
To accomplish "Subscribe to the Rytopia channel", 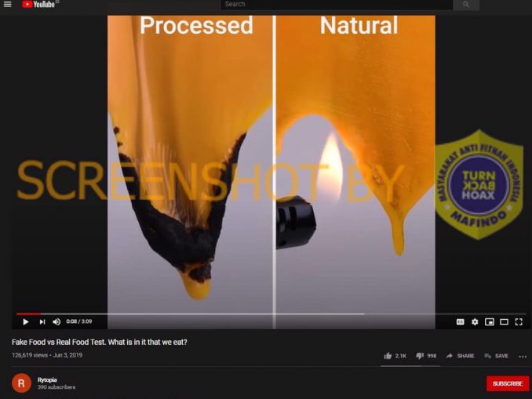I will tap(508, 383).
